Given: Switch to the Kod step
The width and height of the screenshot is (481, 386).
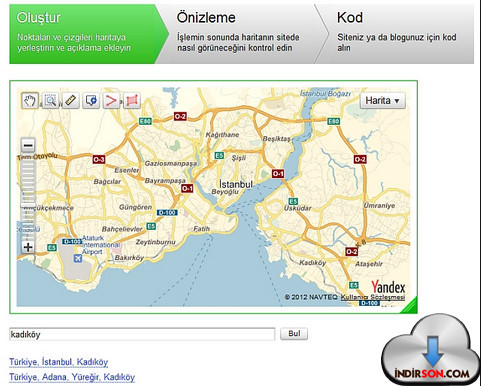Looking at the screenshot, I should coord(397,34).
